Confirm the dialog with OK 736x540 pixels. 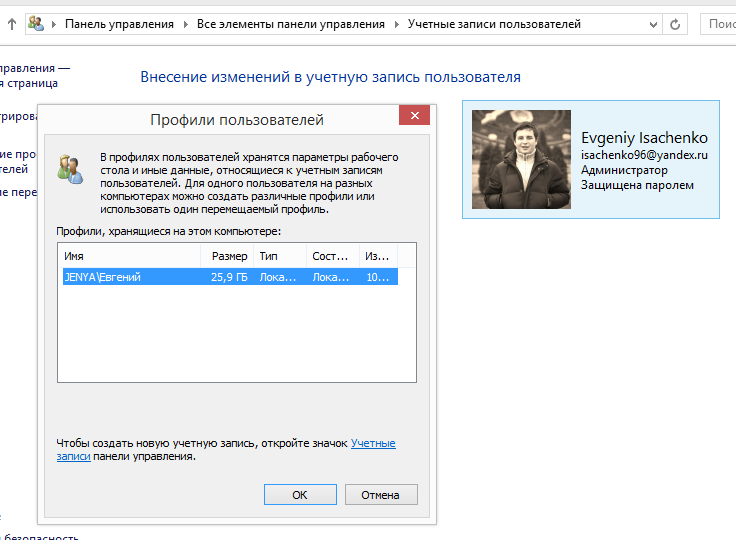point(300,495)
